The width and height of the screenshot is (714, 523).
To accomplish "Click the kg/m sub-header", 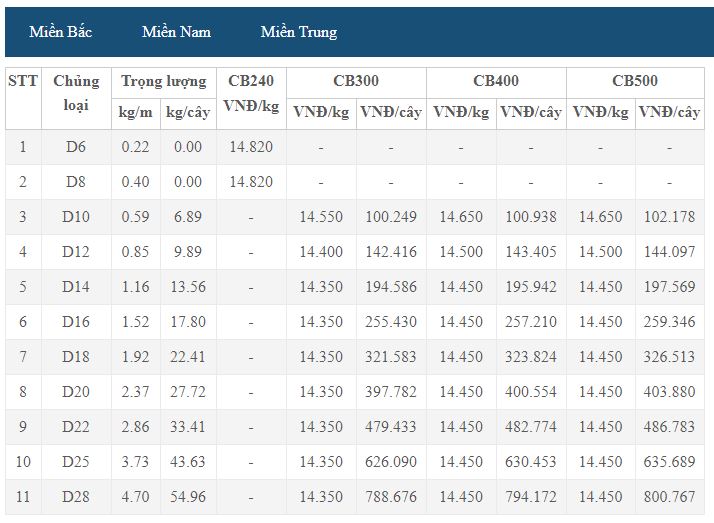I will tap(135, 112).
